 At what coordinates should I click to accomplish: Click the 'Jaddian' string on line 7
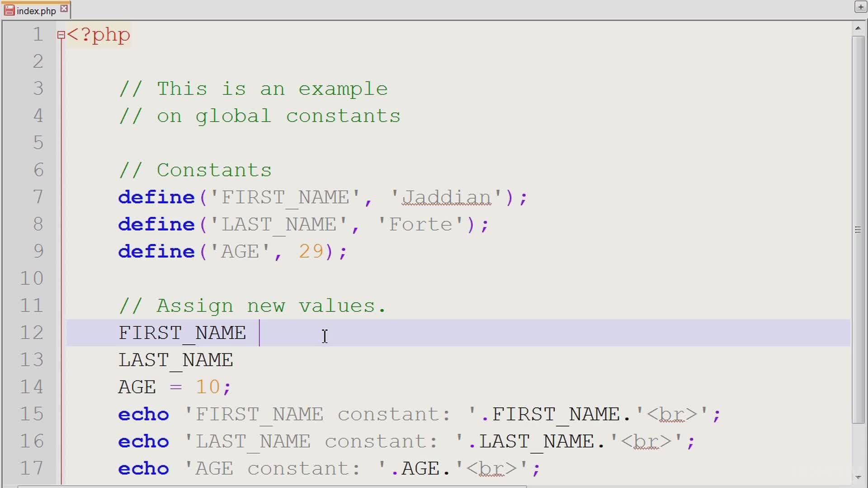[x=446, y=197]
